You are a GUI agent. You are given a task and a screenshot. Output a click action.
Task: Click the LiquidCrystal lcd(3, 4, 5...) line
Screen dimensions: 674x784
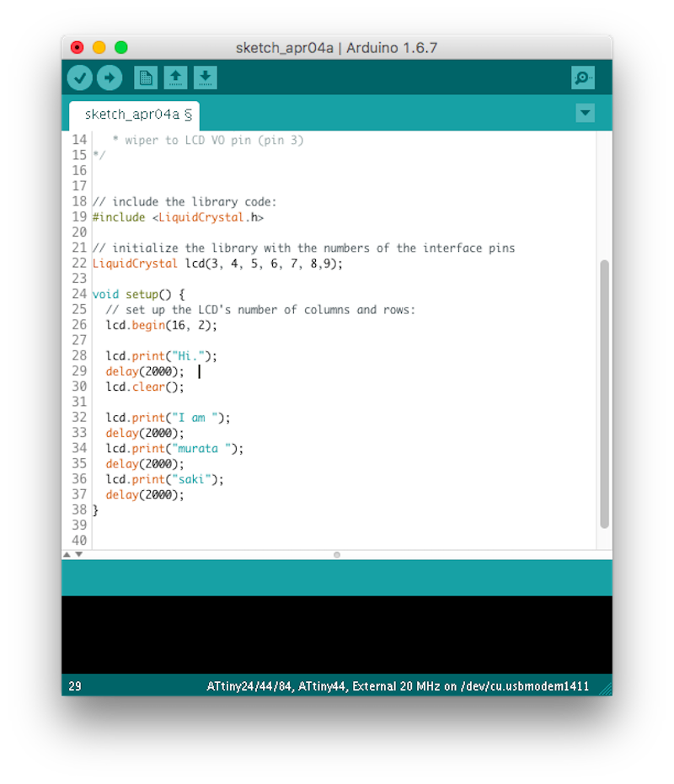[217, 264]
